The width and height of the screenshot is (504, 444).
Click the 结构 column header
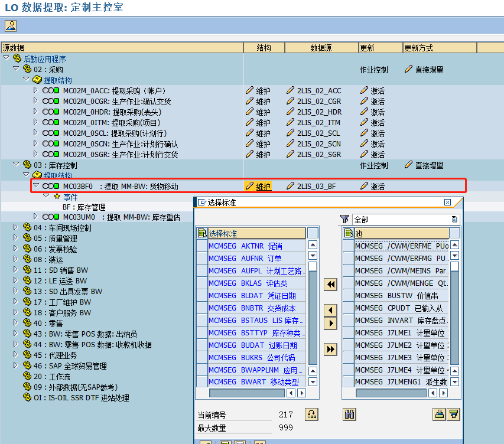[264, 48]
